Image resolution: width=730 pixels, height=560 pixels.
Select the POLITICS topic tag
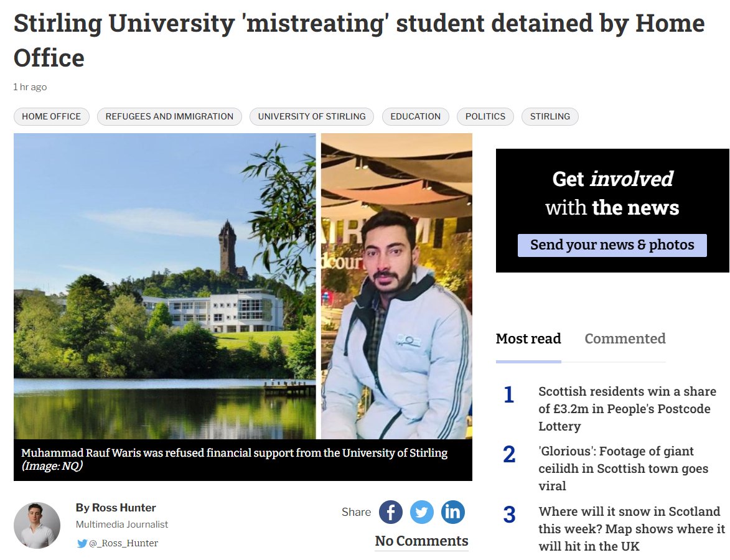pos(485,116)
